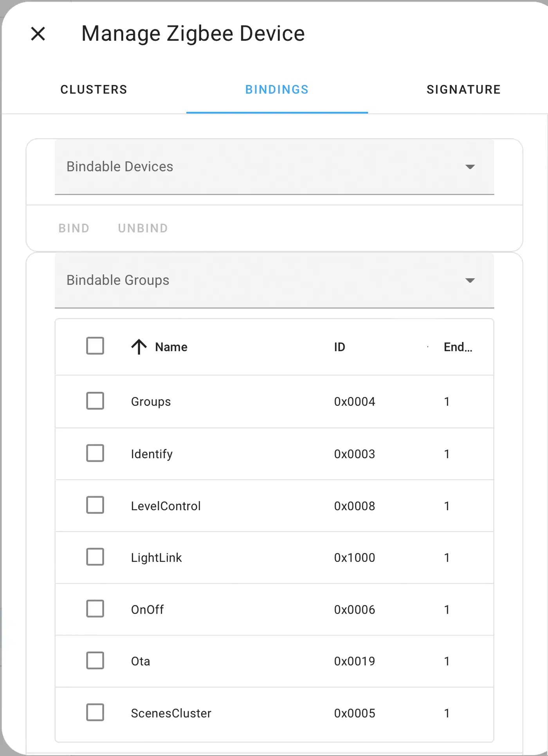Select the OnOff cluster checkbox
The width and height of the screenshot is (548, 756).
tap(95, 609)
